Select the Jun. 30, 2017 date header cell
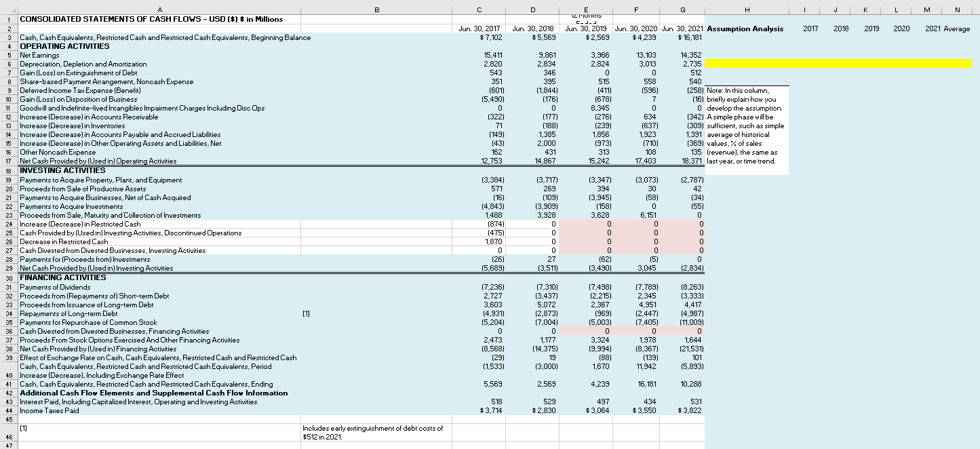The image size is (980, 449). (x=479, y=29)
